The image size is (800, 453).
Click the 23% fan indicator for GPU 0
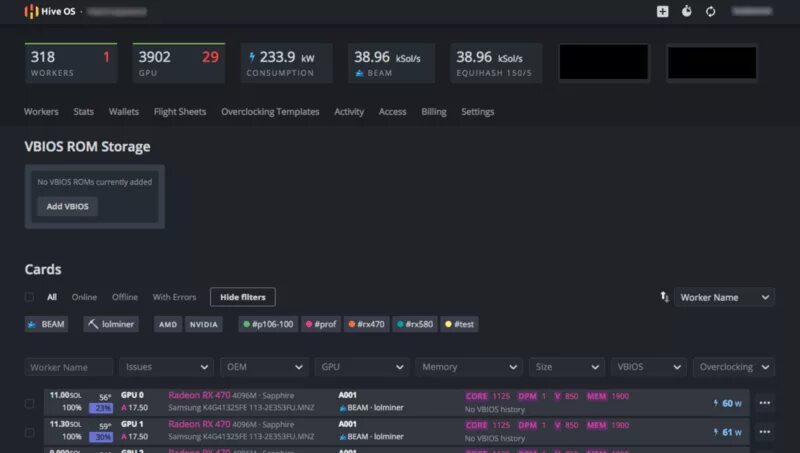click(101, 408)
